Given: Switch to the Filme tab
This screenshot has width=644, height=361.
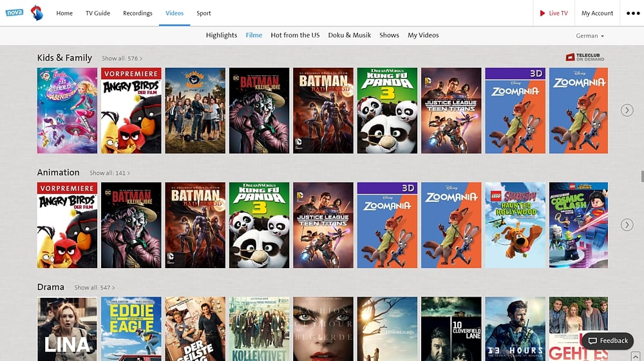Looking at the screenshot, I should click(x=254, y=35).
